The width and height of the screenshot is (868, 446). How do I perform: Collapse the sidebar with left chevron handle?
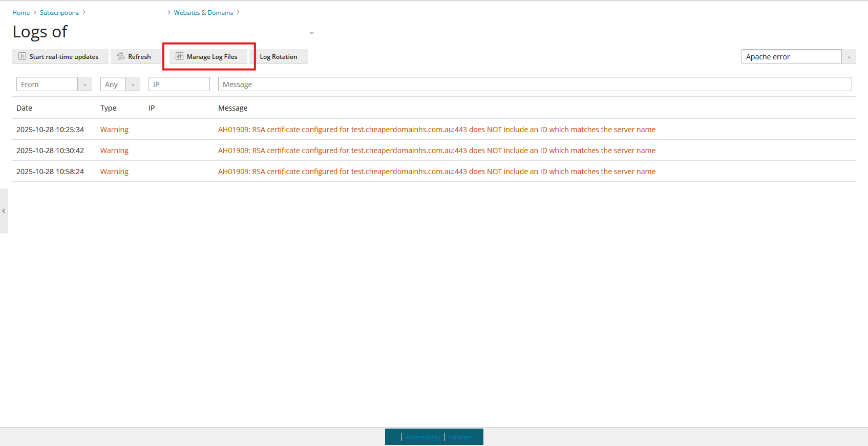coord(4,211)
